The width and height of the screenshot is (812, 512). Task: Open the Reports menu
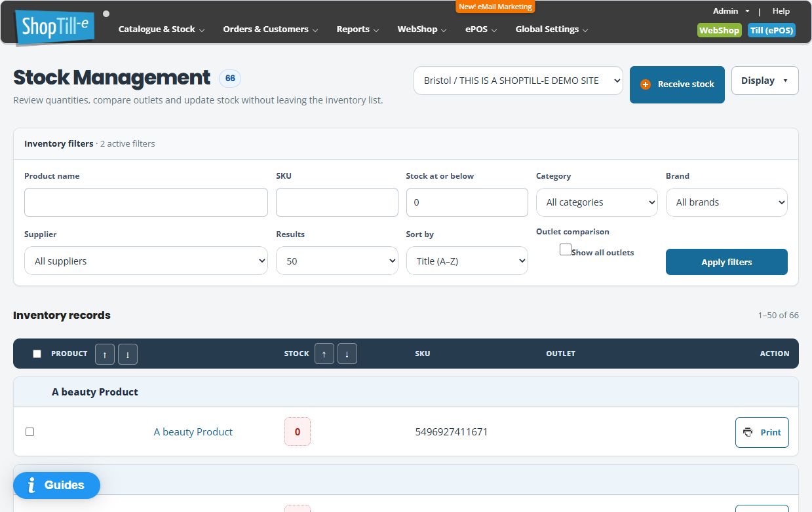[x=358, y=29]
